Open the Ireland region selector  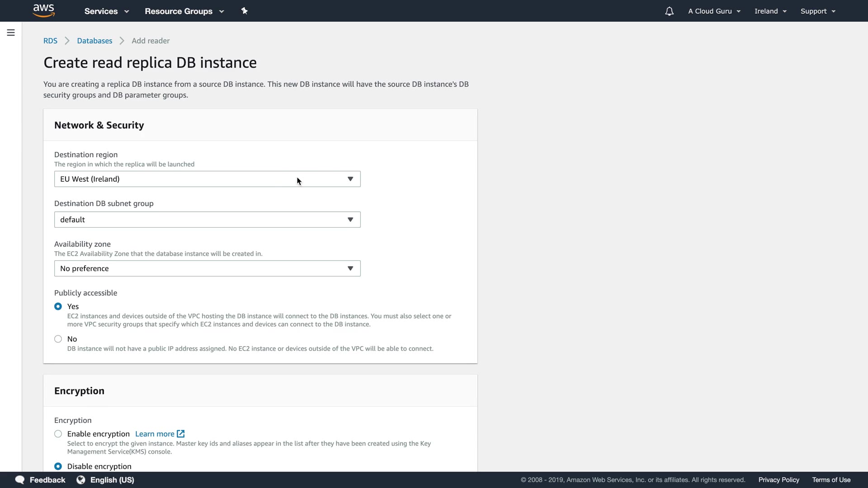(770, 11)
